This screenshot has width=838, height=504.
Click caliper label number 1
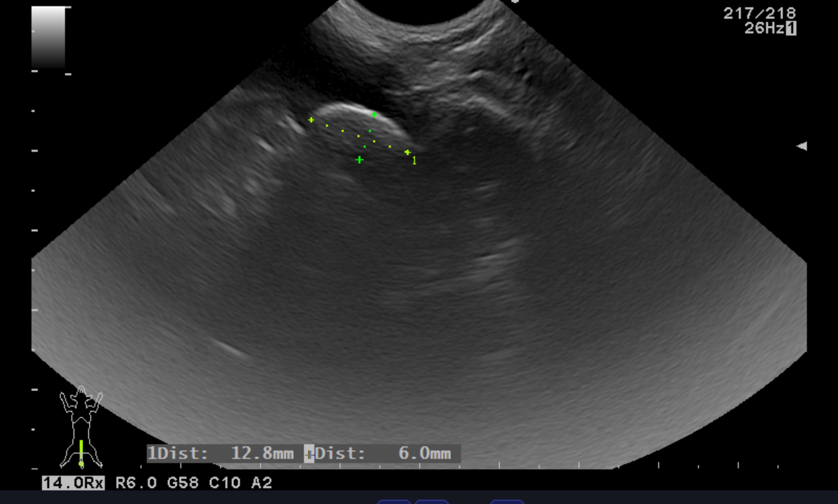point(414,160)
